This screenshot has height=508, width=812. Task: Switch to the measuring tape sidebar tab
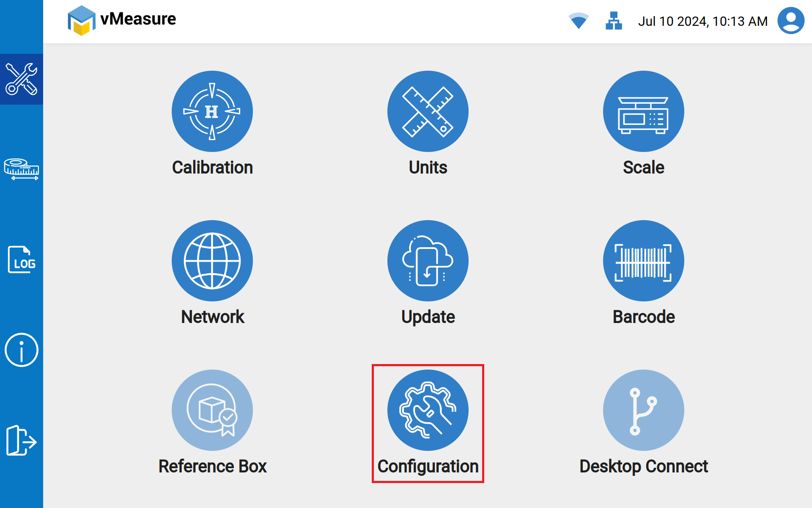22,169
